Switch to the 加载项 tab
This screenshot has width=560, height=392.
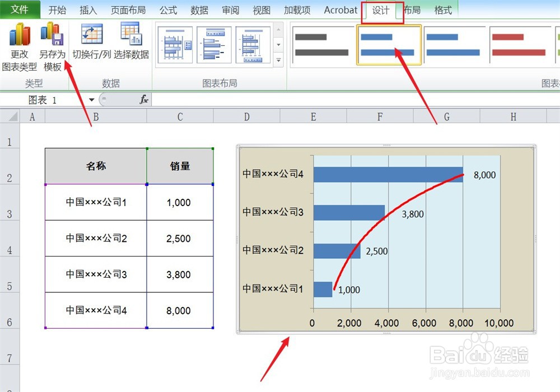297,10
